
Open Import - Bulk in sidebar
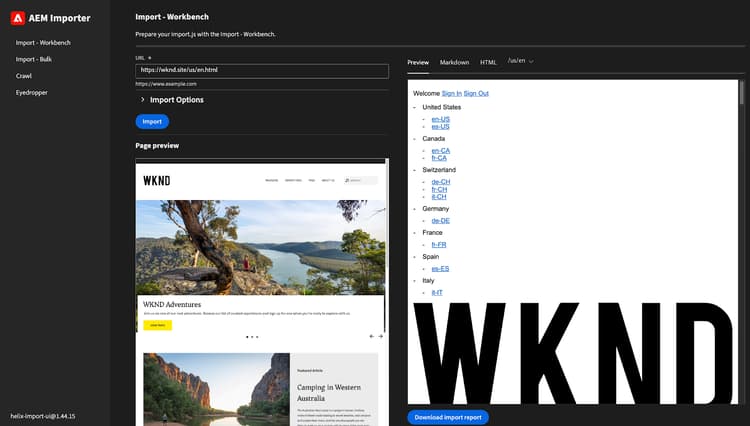tap(33, 59)
